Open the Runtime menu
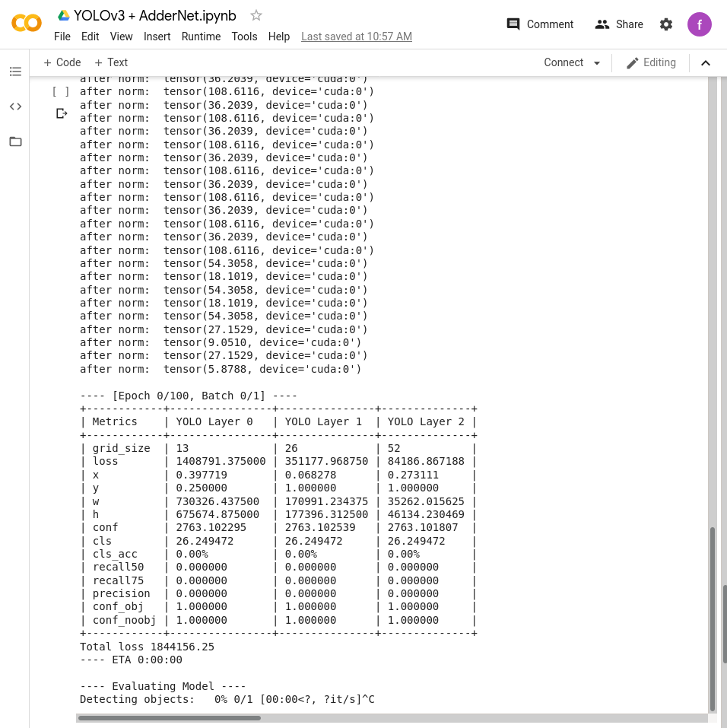 pyautogui.click(x=201, y=37)
